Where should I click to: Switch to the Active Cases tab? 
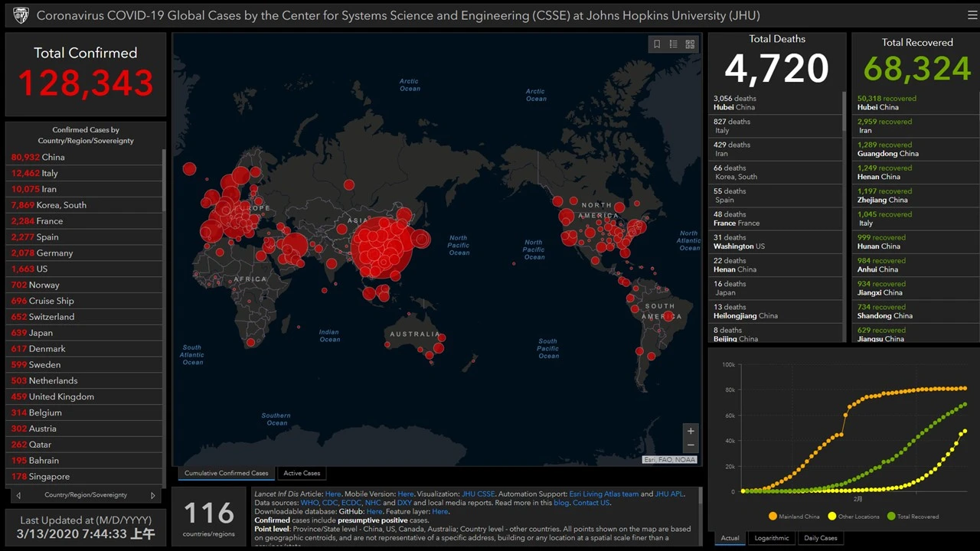[x=302, y=473]
